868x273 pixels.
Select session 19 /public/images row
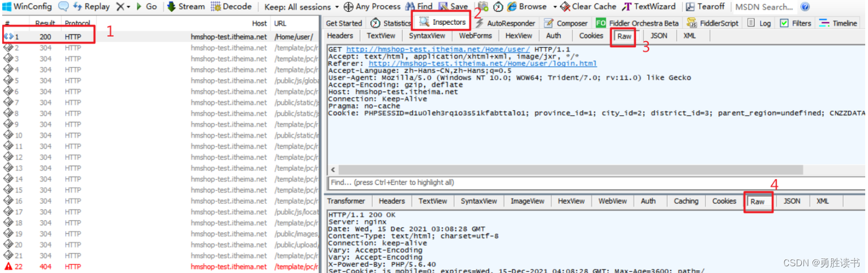coord(160,234)
